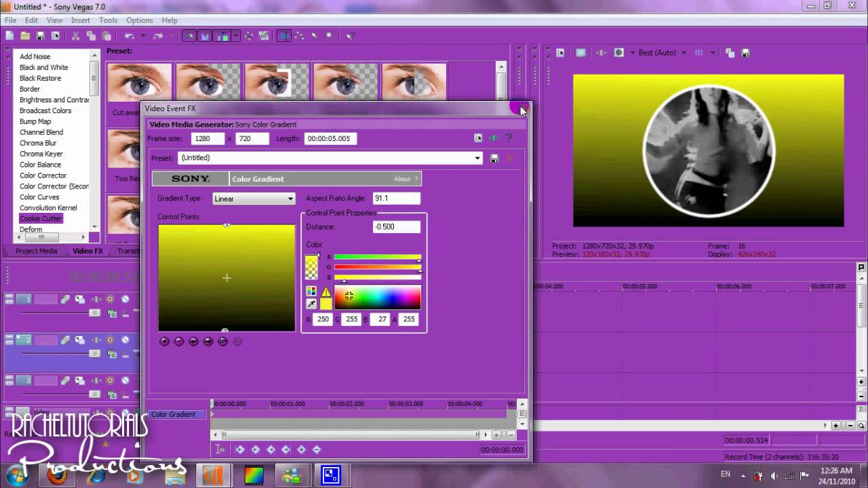Screen dimensions: 868x488
Task: Open the Insert menu
Action: pyautogui.click(x=81, y=20)
